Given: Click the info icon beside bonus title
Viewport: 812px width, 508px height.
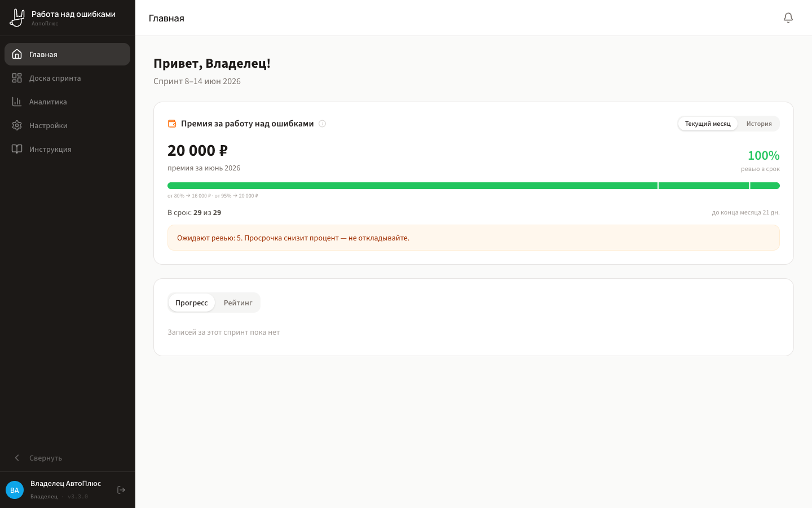Looking at the screenshot, I should click(323, 124).
